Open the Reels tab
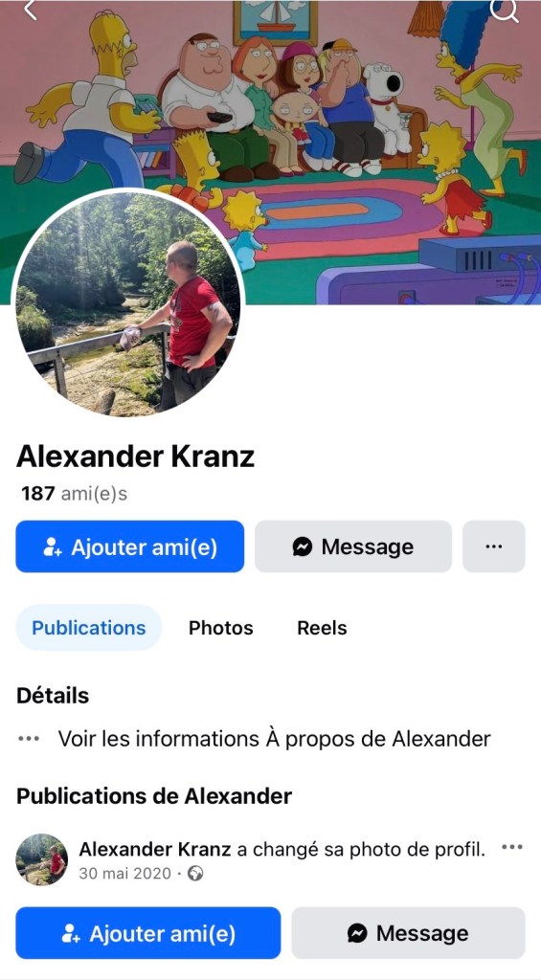The width and height of the screenshot is (541, 980). [x=322, y=628]
